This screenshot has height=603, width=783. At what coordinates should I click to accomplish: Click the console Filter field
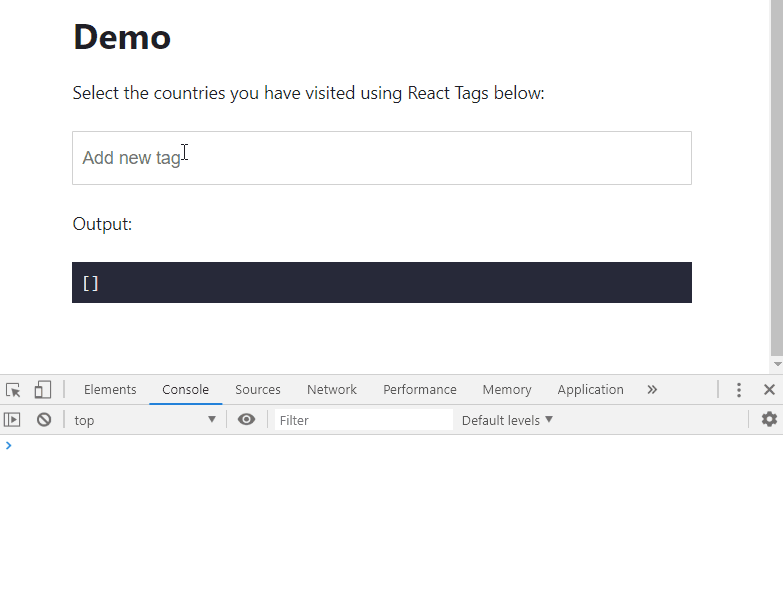coord(364,420)
